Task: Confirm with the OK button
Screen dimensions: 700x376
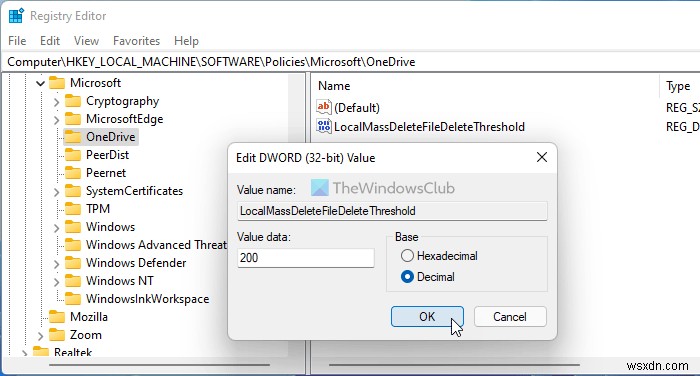Action: (x=427, y=317)
